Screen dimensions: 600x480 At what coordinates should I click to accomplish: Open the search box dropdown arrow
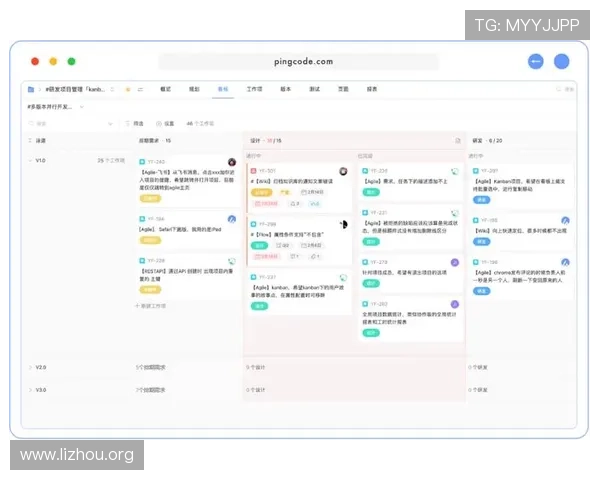(x=110, y=124)
